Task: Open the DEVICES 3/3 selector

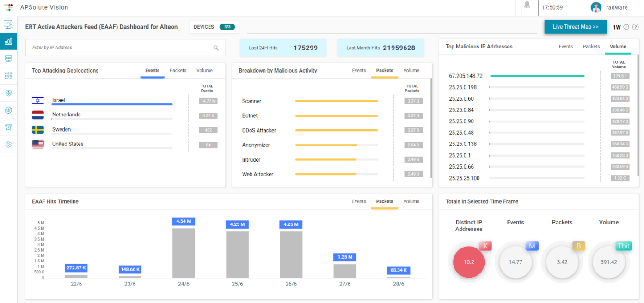Action: (x=214, y=27)
